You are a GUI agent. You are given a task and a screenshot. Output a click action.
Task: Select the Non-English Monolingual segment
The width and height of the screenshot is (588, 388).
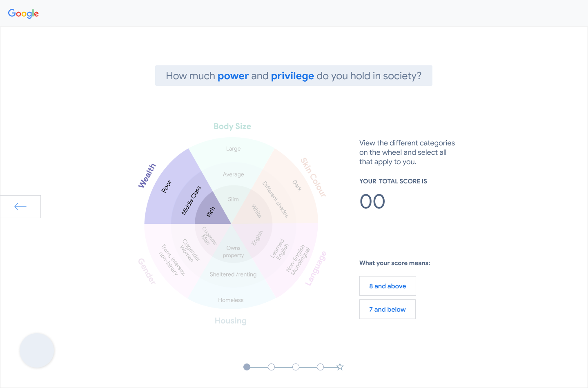298,260
